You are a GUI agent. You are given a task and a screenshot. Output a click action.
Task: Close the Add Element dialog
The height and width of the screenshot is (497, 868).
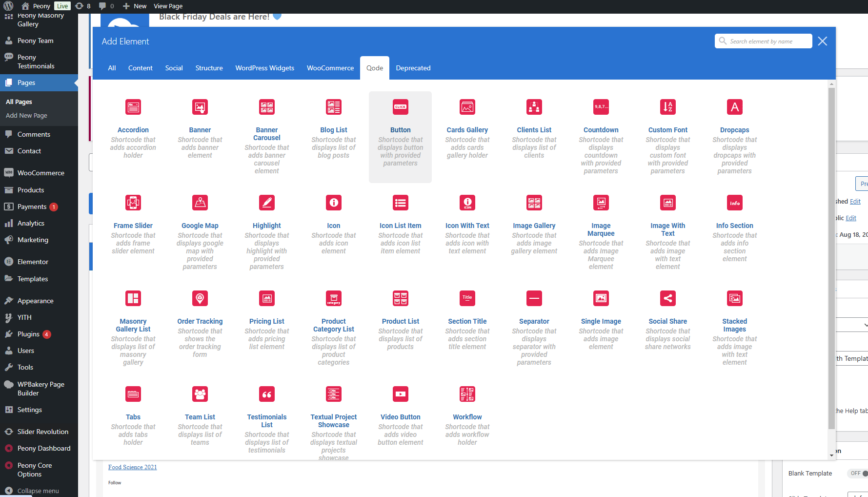click(823, 41)
